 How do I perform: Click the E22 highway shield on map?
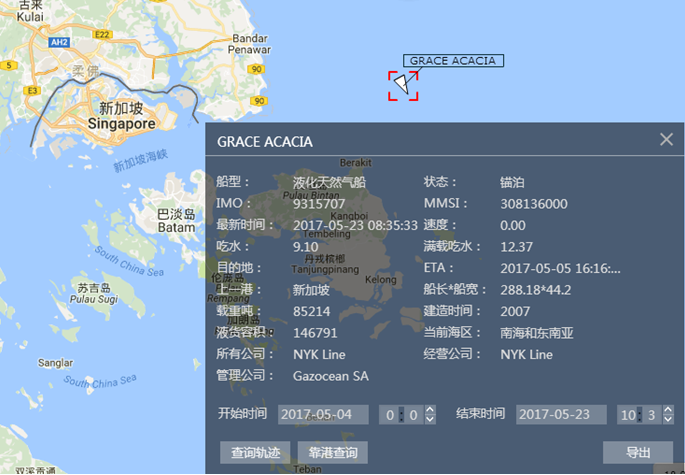pyautogui.click(x=102, y=34)
